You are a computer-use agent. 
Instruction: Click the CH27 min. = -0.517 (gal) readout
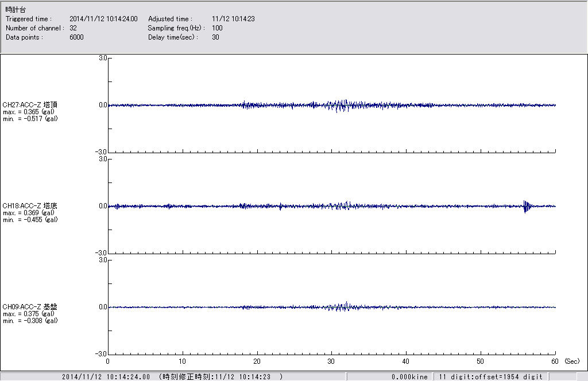[30, 119]
